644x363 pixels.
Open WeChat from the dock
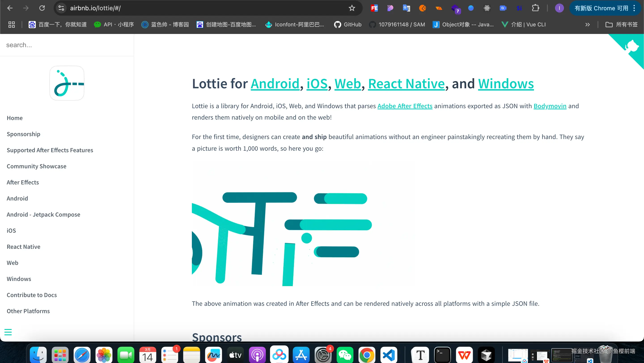(x=345, y=355)
